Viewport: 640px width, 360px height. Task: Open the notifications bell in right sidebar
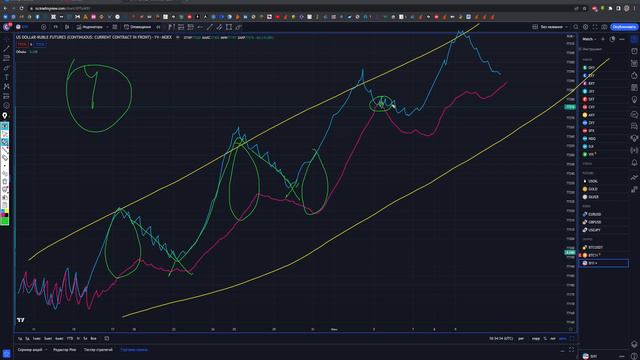[634, 162]
